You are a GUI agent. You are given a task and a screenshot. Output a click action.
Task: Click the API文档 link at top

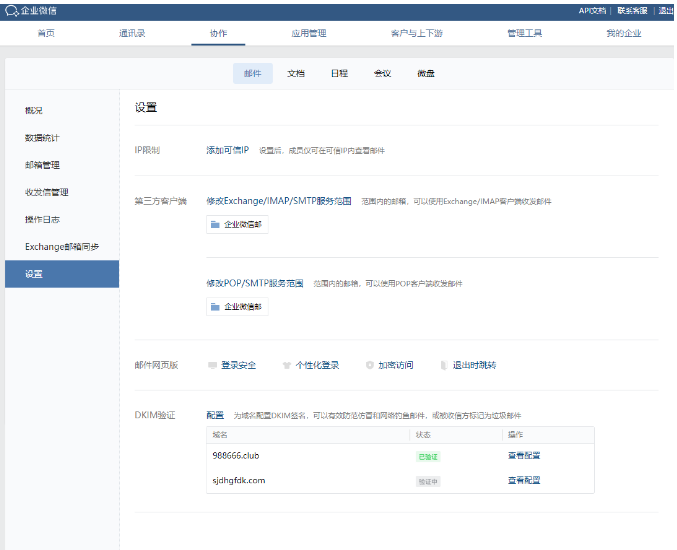coord(592,10)
